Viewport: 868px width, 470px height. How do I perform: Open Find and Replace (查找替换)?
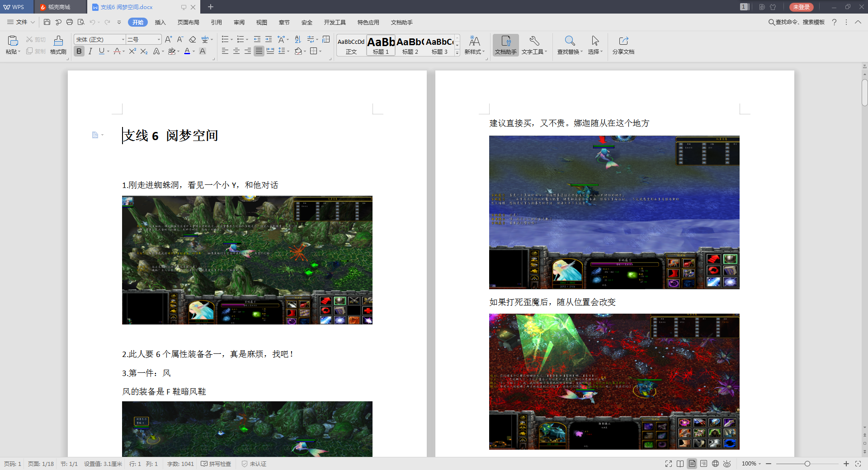tap(570, 46)
